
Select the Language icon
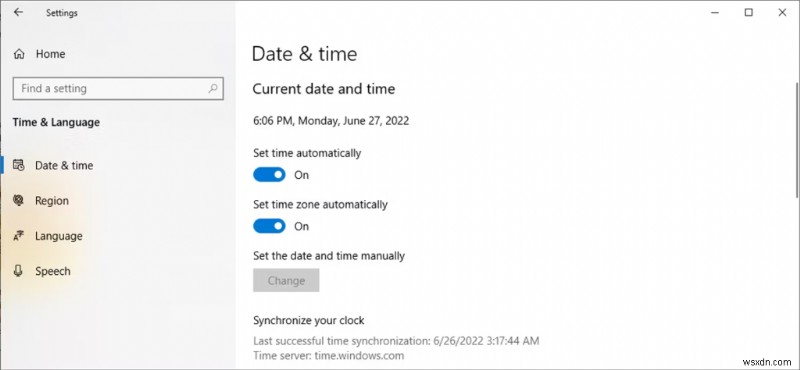(x=19, y=236)
